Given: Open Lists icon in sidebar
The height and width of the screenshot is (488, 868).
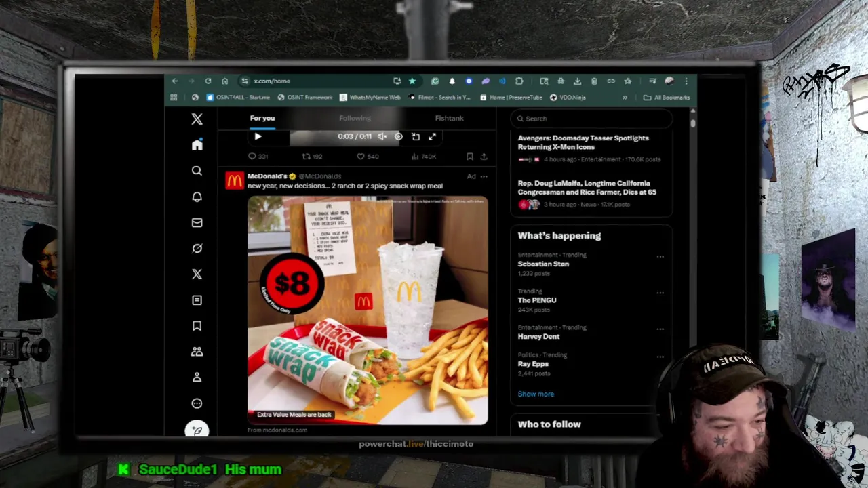Looking at the screenshot, I should (x=197, y=300).
